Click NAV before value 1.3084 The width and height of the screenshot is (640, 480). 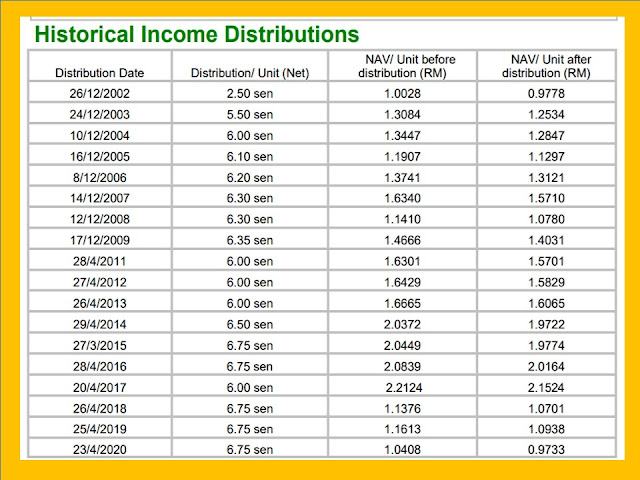click(402, 114)
